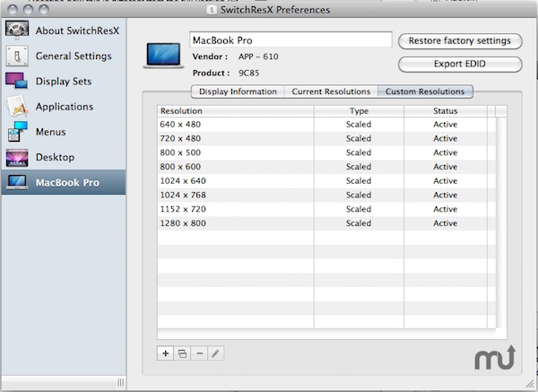Select the 1152 x 720 resolution row
Image resolution: width=538 pixels, height=392 pixels.
click(x=326, y=209)
